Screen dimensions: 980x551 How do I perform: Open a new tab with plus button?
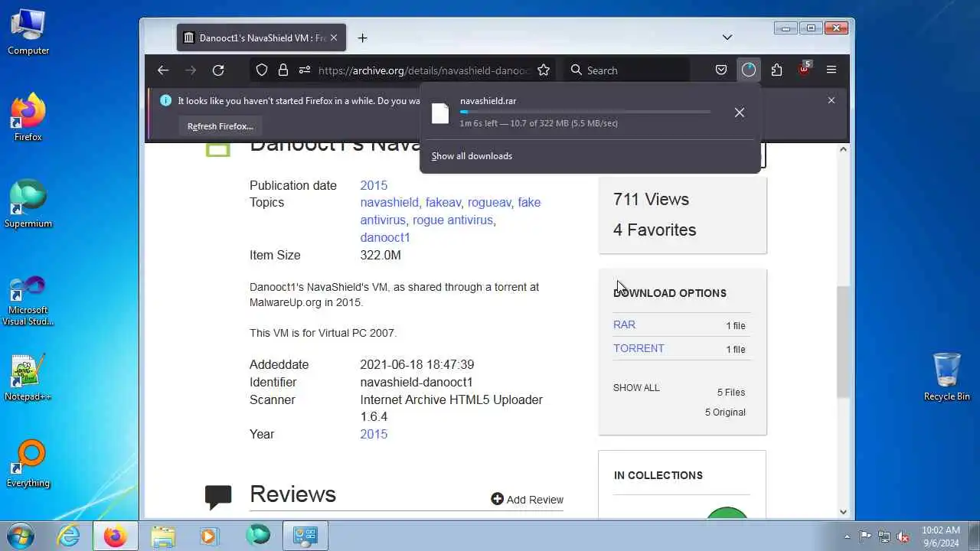coord(362,37)
